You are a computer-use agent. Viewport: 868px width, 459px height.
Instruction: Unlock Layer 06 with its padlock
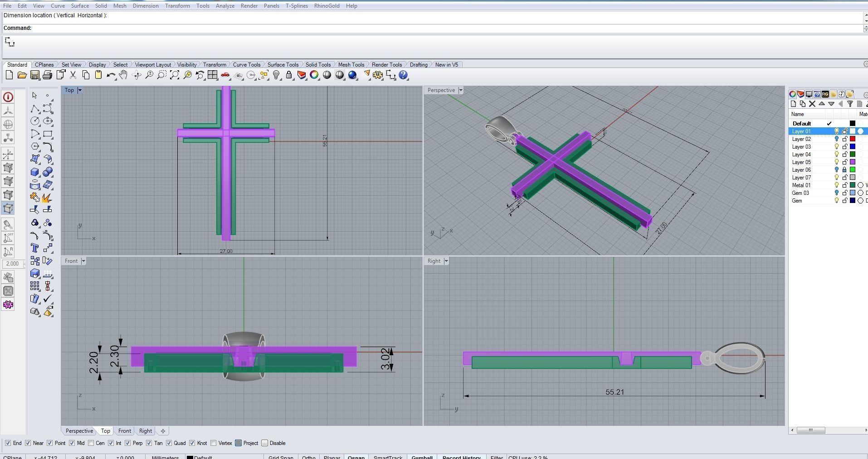pyautogui.click(x=844, y=170)
